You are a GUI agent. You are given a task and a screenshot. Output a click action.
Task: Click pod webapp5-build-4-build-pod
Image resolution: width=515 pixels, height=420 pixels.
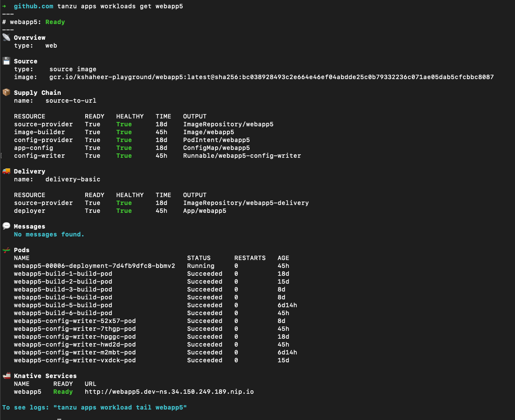click(x=63, y=298)
